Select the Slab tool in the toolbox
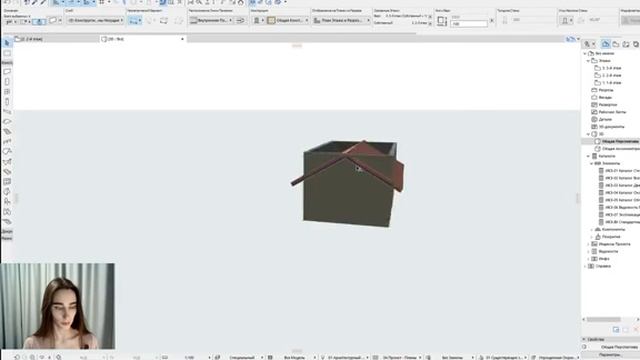 (7, 122)
